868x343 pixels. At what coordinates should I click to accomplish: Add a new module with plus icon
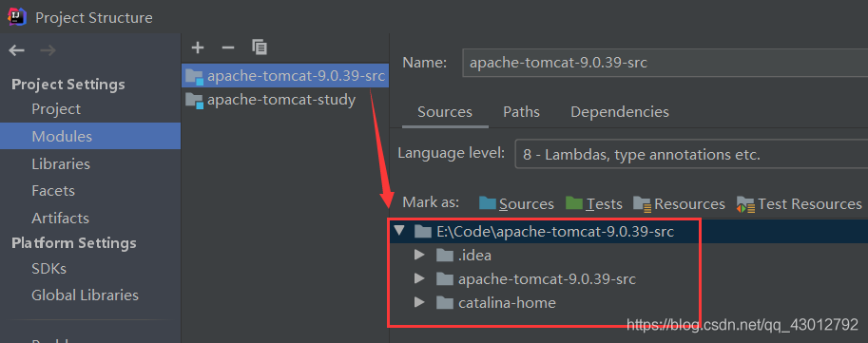click(x=198, y=48)
